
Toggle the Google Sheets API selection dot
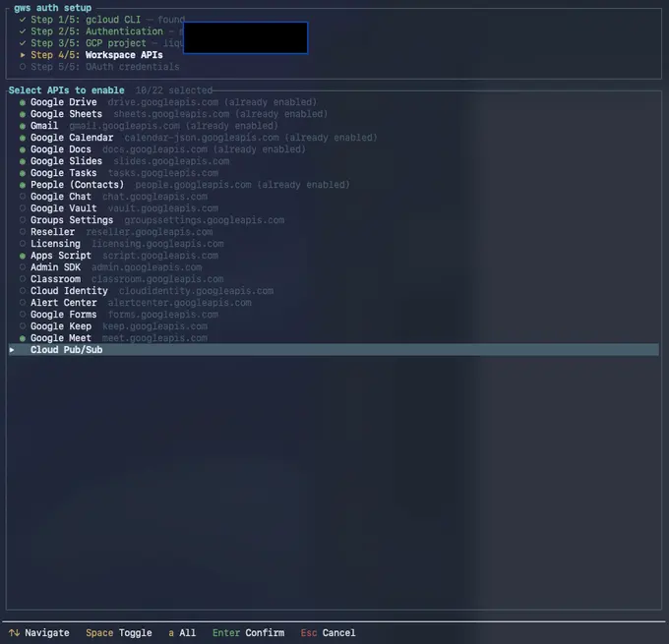click(23, 114)
